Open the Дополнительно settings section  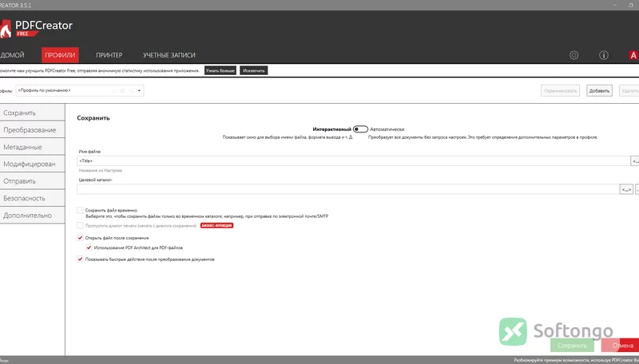click(x=32, y=216)
